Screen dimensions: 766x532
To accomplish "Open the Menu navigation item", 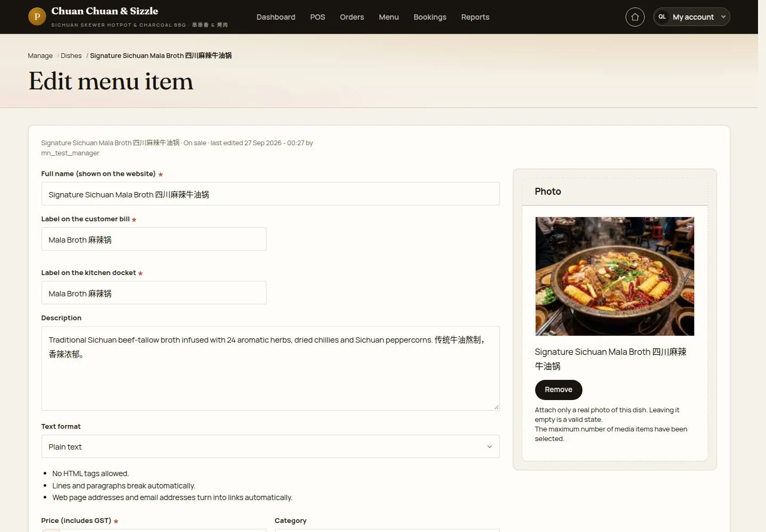I will 388,17.
